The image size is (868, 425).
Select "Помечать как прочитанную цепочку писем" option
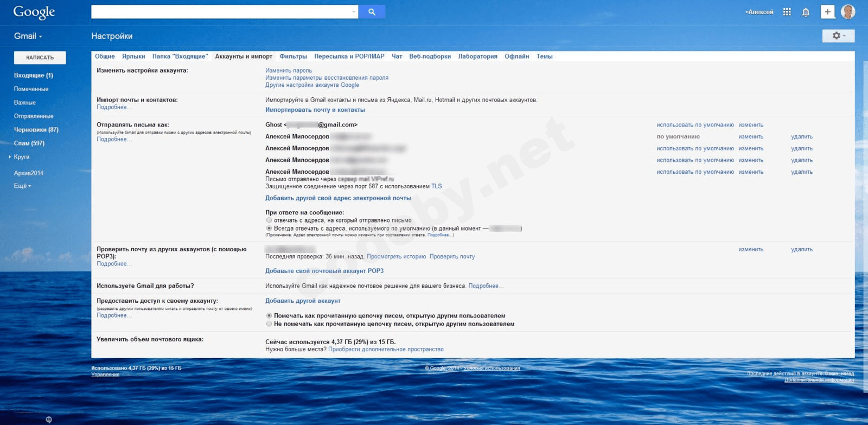pos(269,316)
